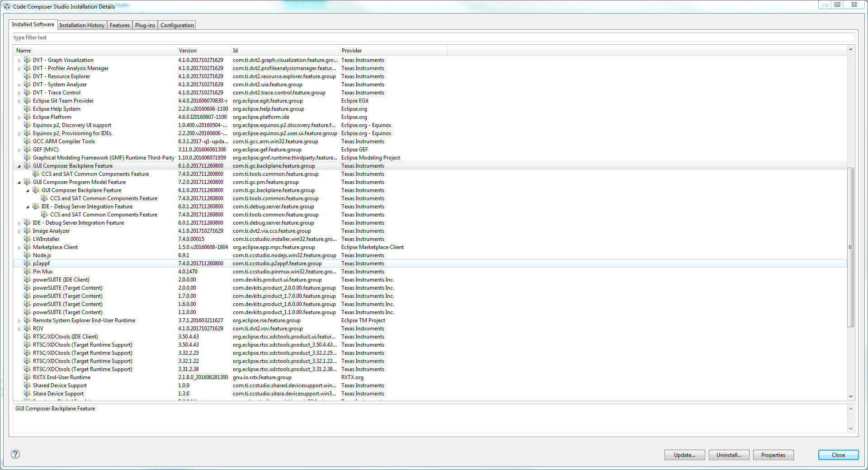Select the Pin Mux entry name
This screenshot has height=470, width=868.
point(42,272)
